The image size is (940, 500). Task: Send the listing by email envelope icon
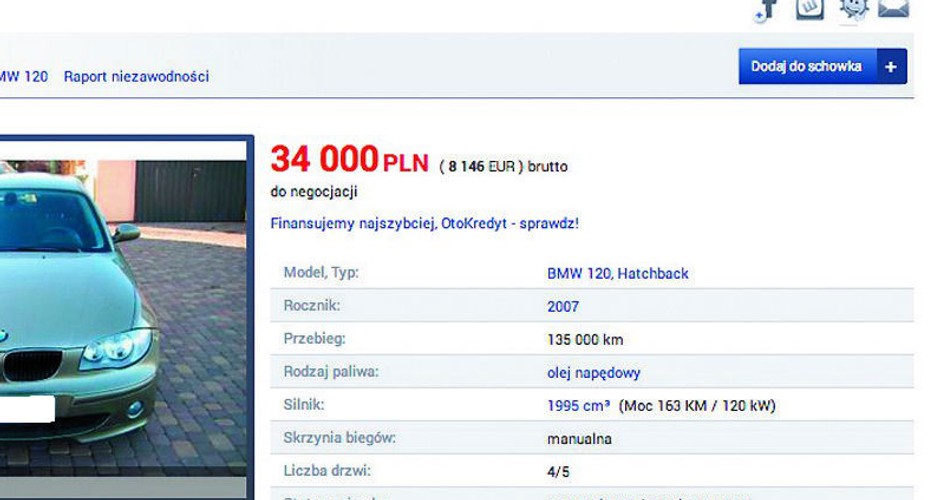coord(893,8)
